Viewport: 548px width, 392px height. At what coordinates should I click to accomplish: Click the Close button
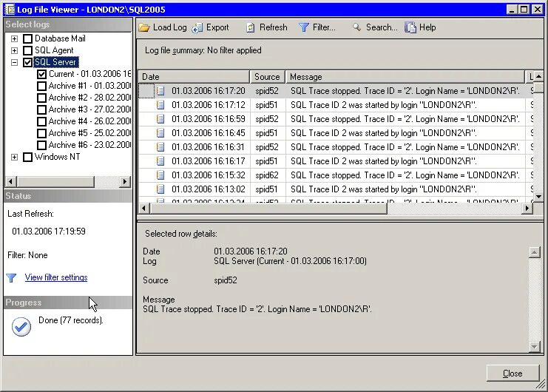coord(513,374)
